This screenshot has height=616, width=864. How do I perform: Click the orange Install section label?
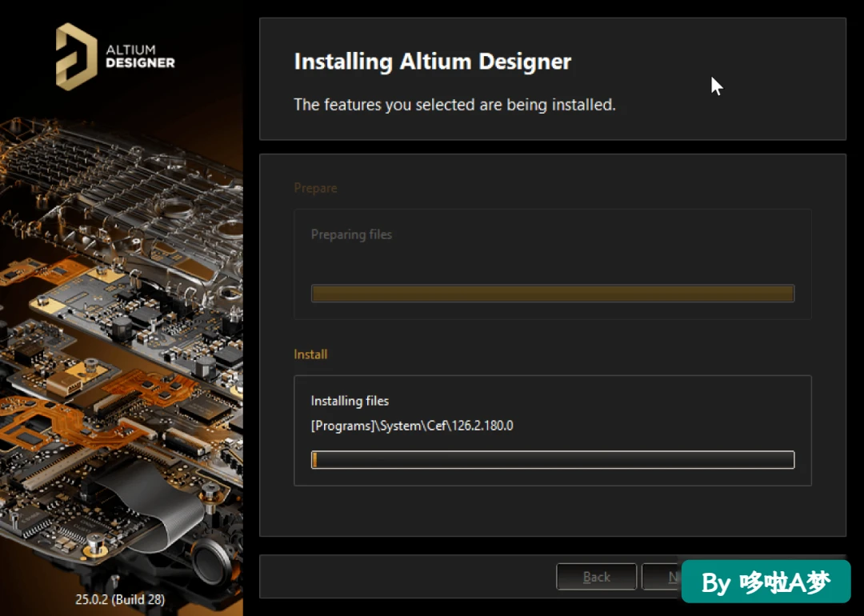(x=310, y=354)
